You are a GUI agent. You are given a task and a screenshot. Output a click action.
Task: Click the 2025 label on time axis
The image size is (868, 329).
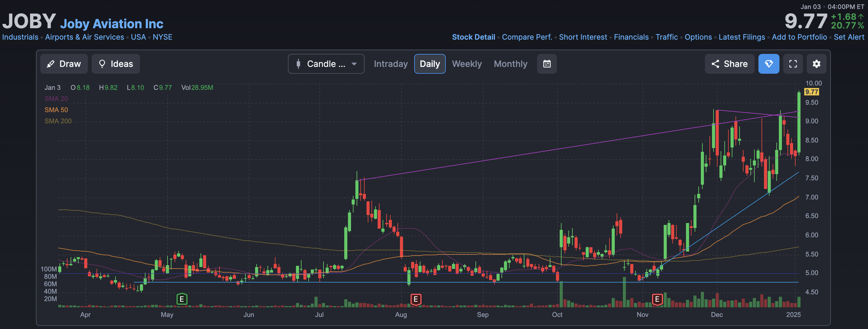click(x=793, y=314)
